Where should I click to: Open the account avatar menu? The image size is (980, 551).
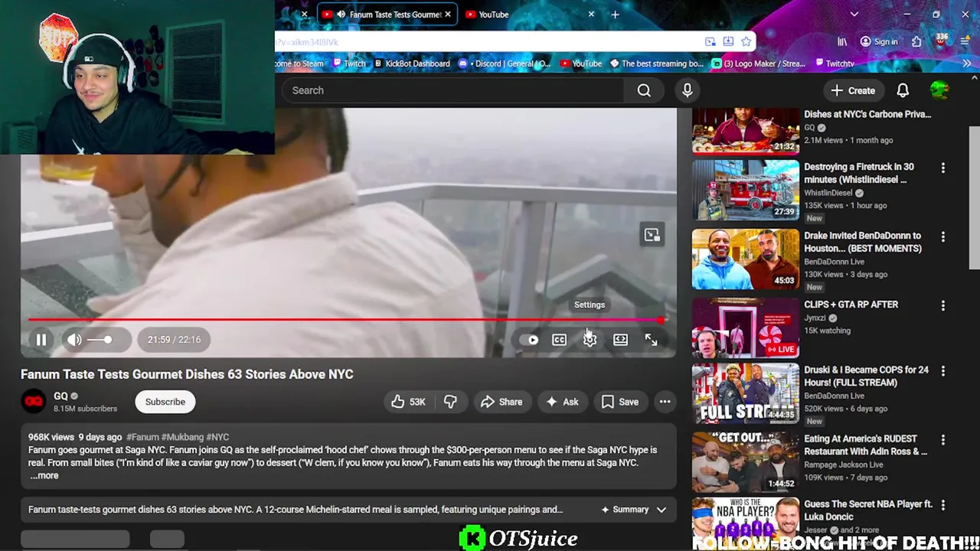(x=939, y=90)
